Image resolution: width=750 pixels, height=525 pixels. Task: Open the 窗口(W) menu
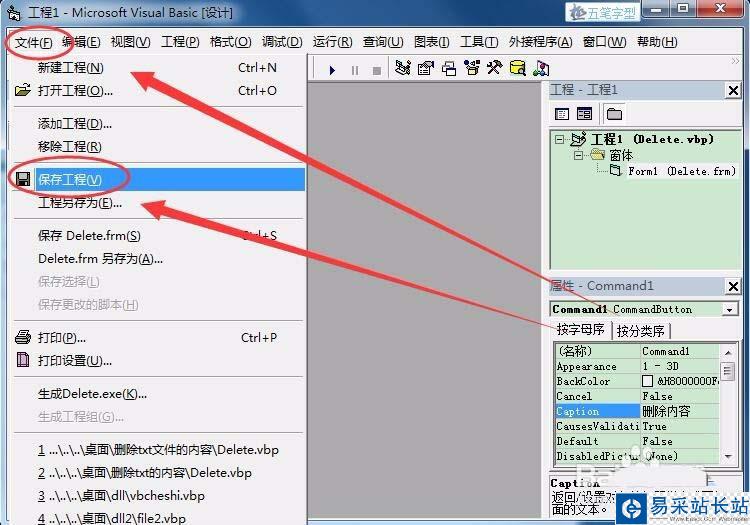604,42
